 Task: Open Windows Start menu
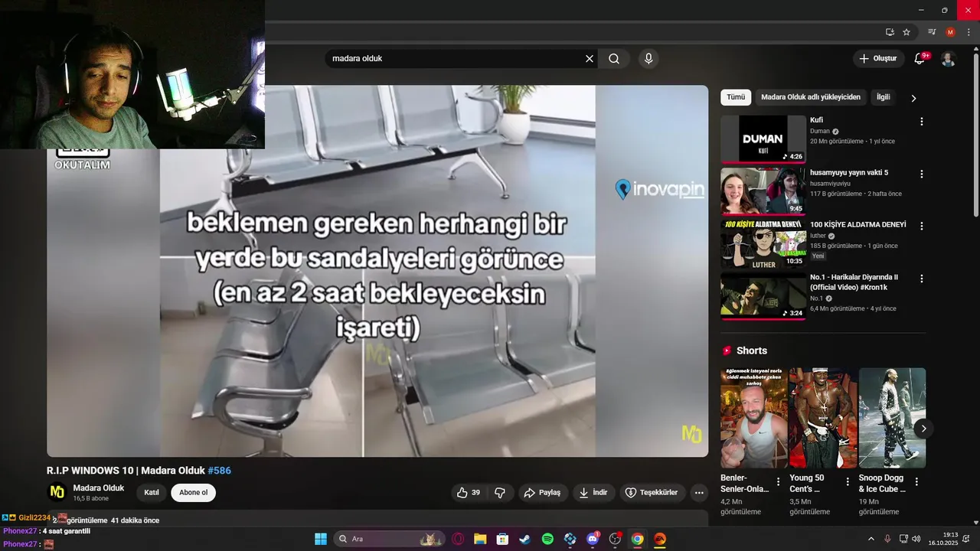click(x=321, y=539)
